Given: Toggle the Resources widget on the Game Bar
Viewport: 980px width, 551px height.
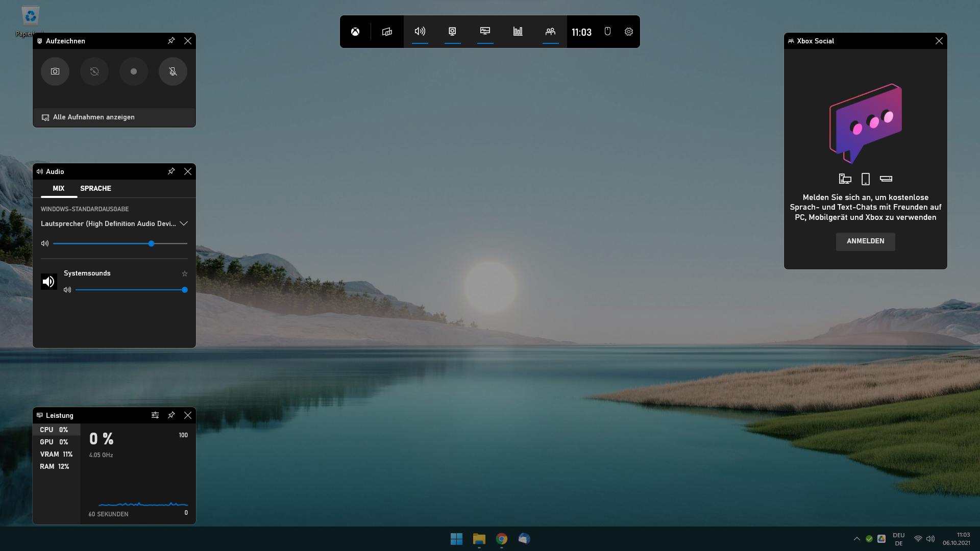Looking at the screenshot, I should (x=518, y=32).
